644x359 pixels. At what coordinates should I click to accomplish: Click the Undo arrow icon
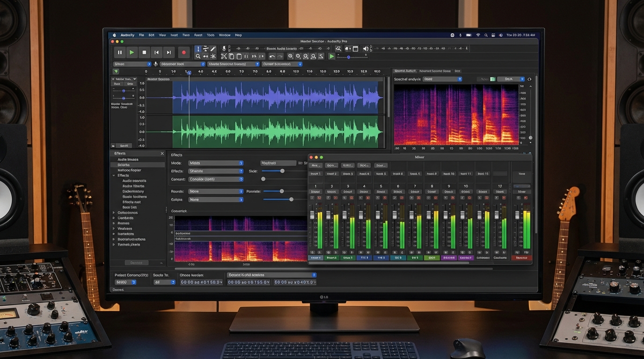click(272, 56)
